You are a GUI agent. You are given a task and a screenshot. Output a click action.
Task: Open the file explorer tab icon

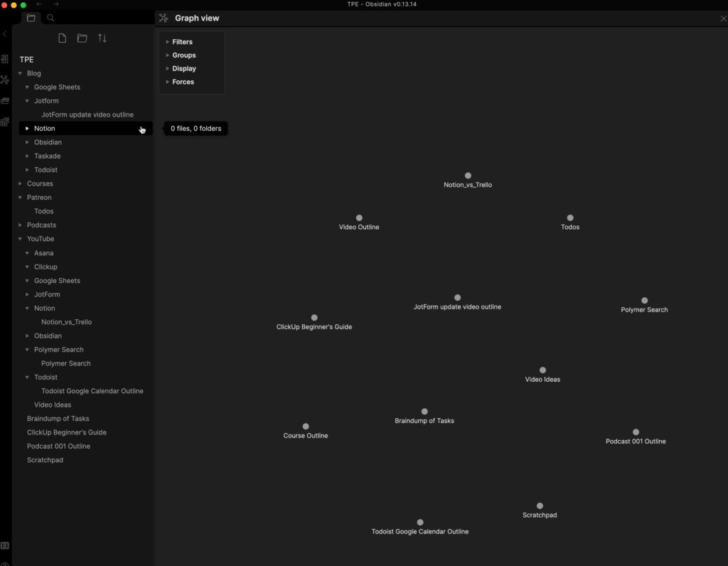pyautogui.click(x=31, y=18)
